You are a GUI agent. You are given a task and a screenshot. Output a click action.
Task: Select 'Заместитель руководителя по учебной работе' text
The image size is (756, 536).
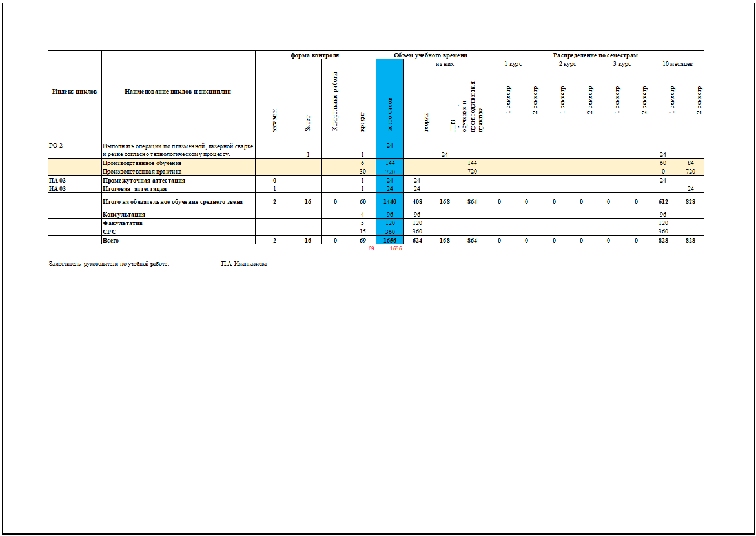click(x=108, y=264)
